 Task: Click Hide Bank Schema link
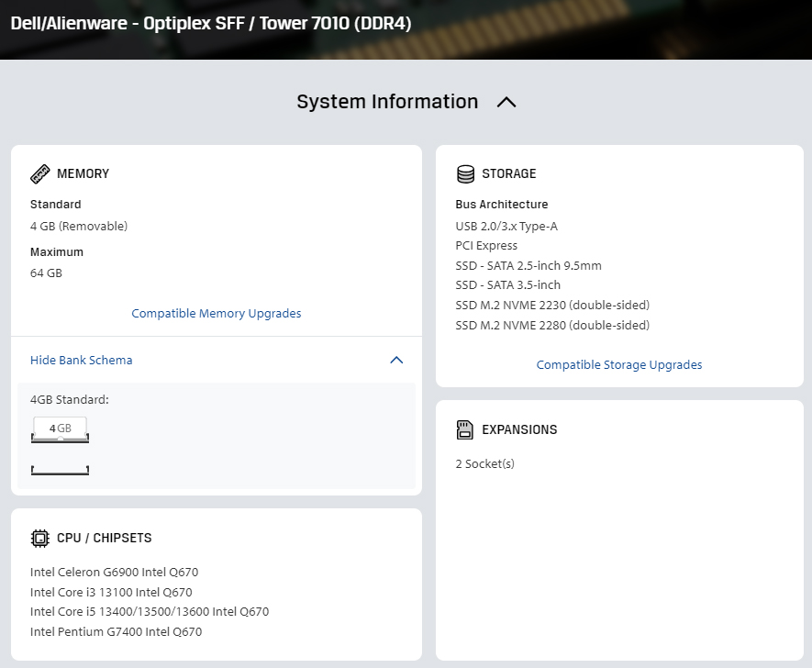[x=82, y=360]
